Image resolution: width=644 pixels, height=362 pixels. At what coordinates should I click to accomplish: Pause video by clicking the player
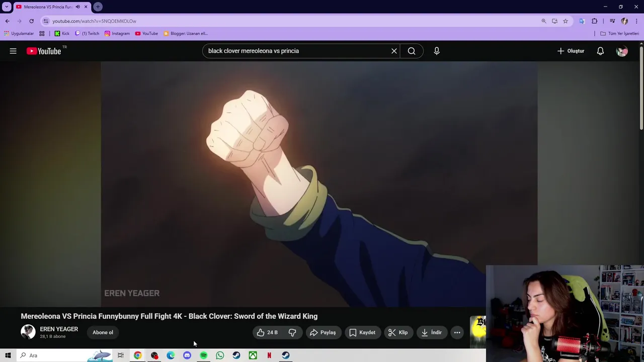[319, 184]
